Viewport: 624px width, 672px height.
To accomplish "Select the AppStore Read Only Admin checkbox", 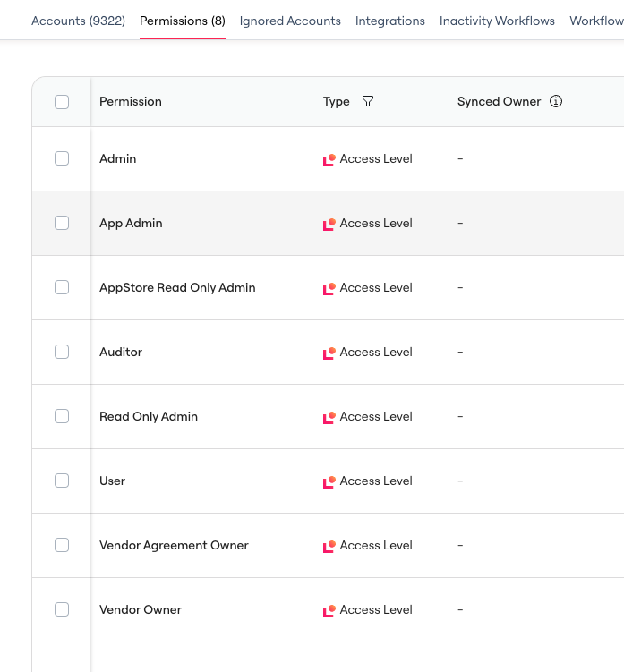I will [x=62, y=287].
